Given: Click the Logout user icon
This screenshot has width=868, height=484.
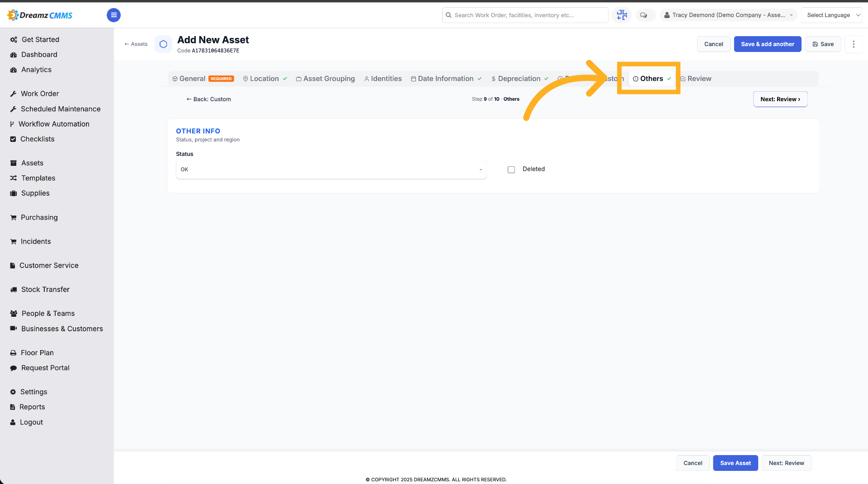Looking at the screenshot, I should (13, 423).
